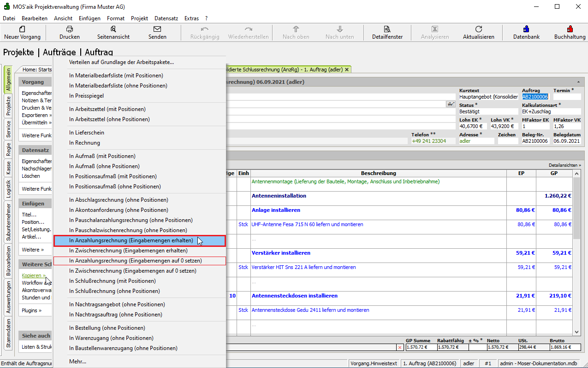The height and width of the screenshot is (368, 588).
Task: Open the Extras menu in the menu bar
Action: pyautogui.click(x=191, y=18)
